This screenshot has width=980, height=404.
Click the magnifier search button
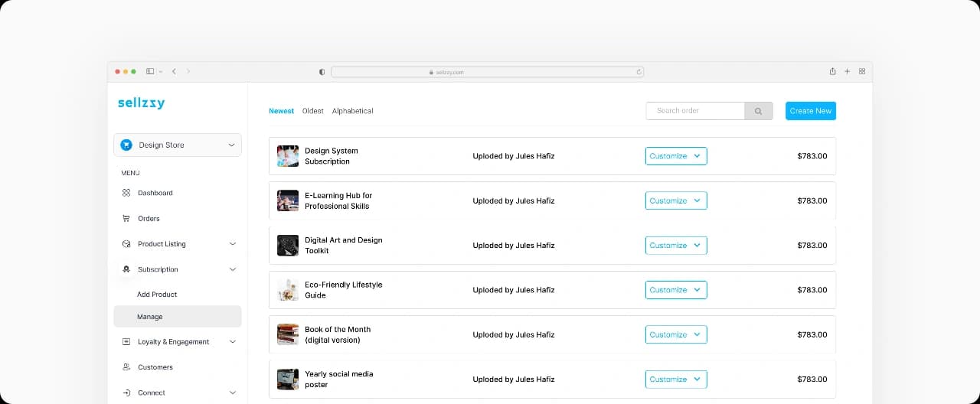click(x=758, y=111)
